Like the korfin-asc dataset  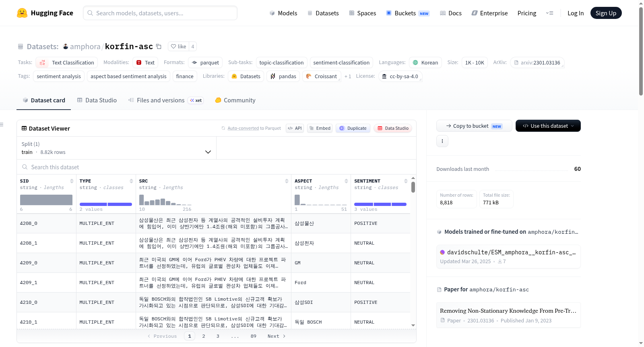tap(178, 46)
